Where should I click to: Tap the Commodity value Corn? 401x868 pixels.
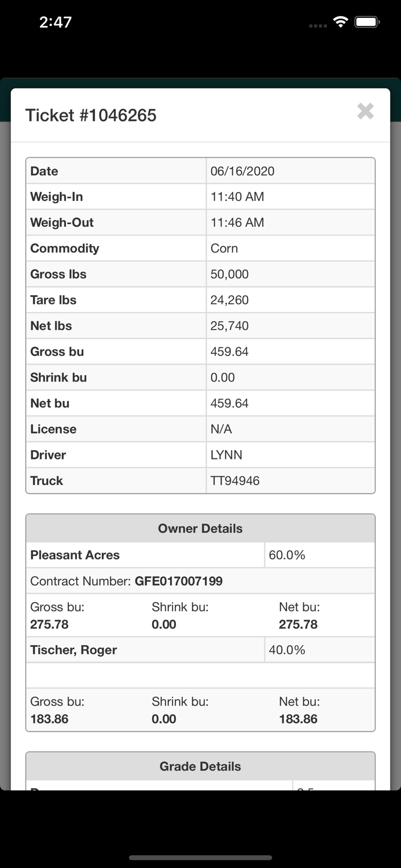pyautogui.click(x=224, y=248)
